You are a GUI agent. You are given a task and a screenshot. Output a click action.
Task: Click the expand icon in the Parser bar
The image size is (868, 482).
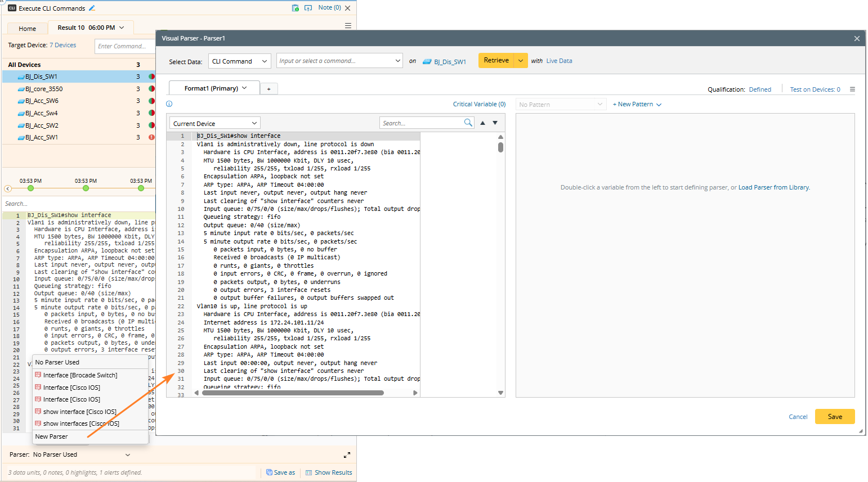347,455
